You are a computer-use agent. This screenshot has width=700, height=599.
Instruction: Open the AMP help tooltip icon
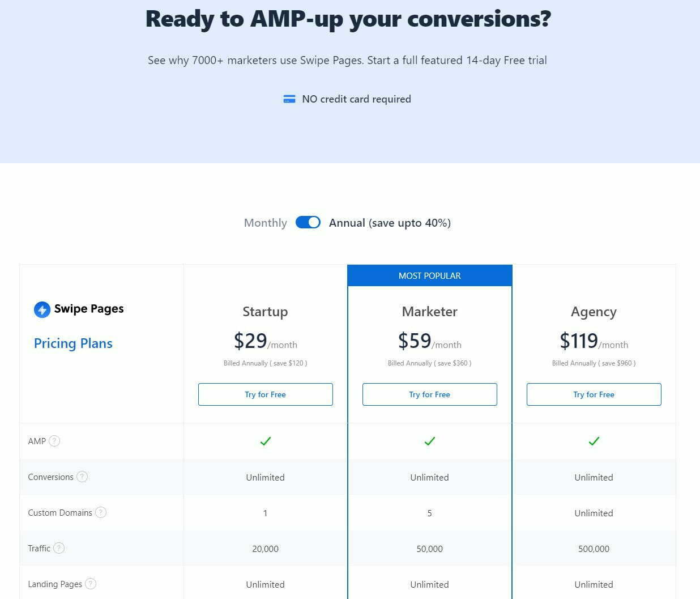tap(55, 440)
